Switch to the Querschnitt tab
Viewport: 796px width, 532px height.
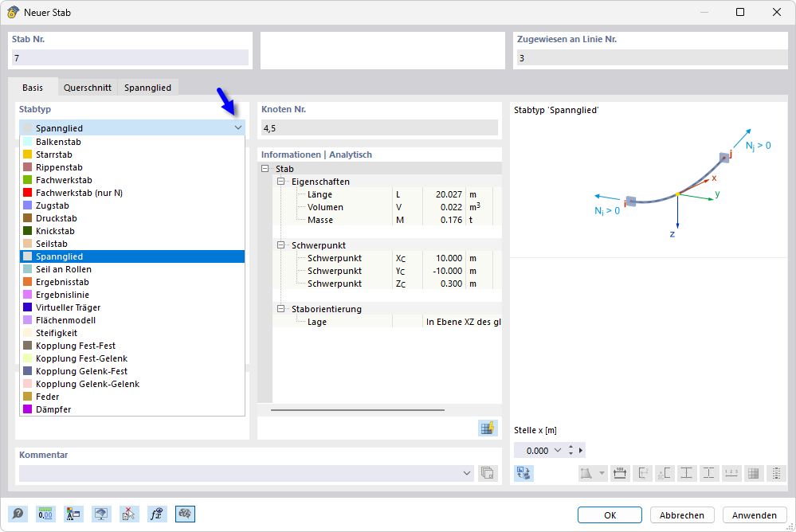tap(88, 88)
